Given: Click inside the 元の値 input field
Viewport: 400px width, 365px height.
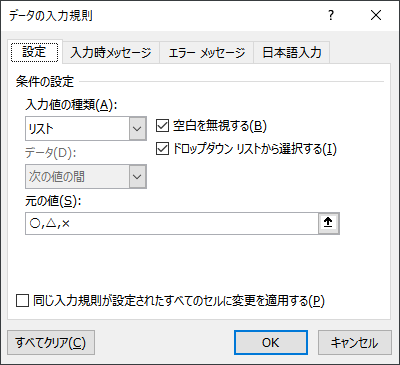Looking at the screenshot, I should point(172,223).
